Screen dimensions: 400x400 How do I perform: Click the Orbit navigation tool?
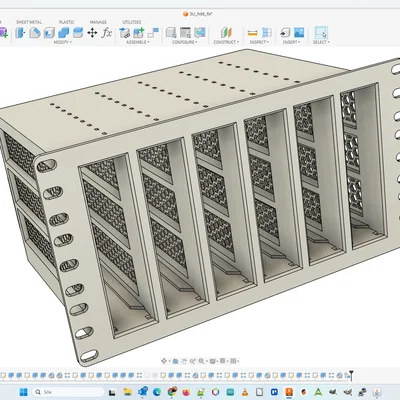click(x=164, y=361)
